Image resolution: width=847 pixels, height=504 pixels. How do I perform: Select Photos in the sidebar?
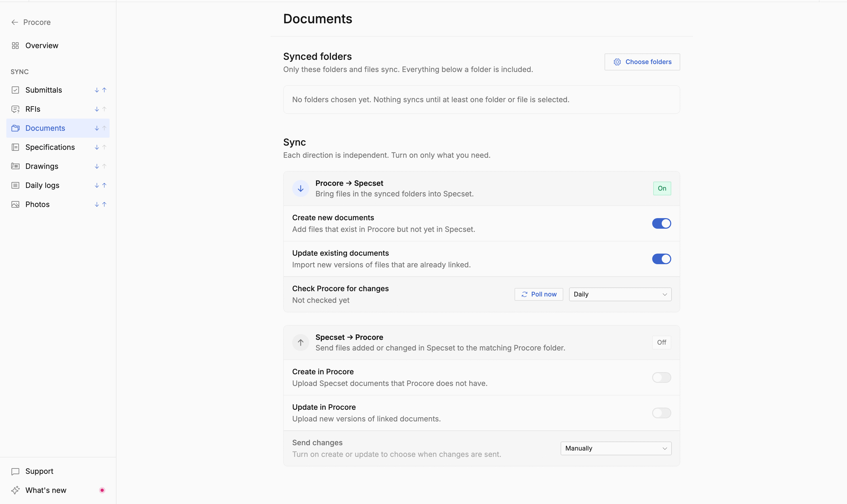pos(58,204)
